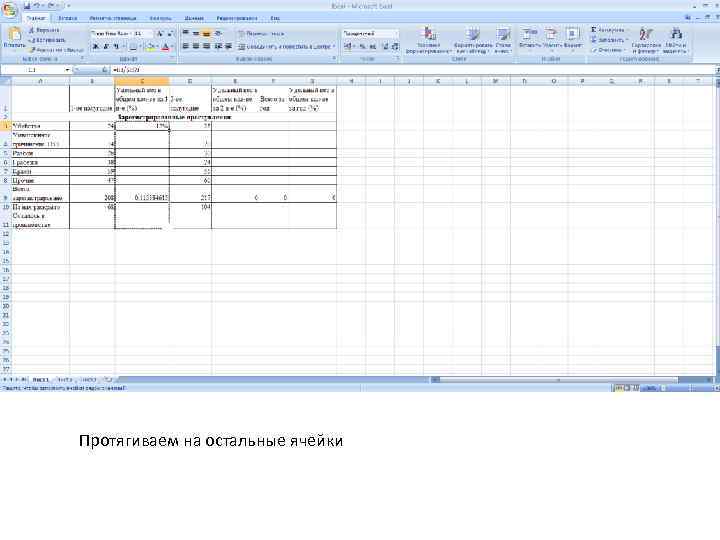Open the number format dropdown (Процентный)

[x=370, y=34]
